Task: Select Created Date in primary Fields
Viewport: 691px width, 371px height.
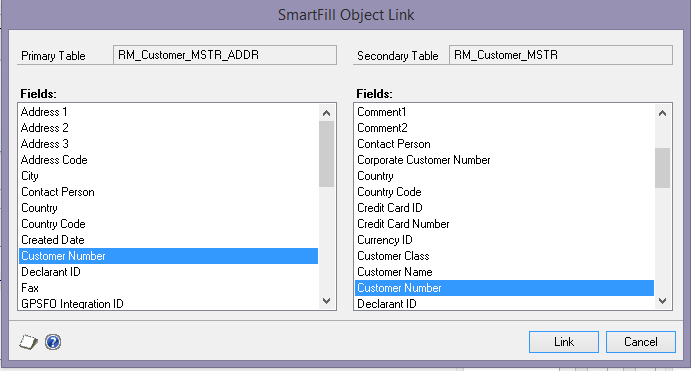Action: [168, 240]
